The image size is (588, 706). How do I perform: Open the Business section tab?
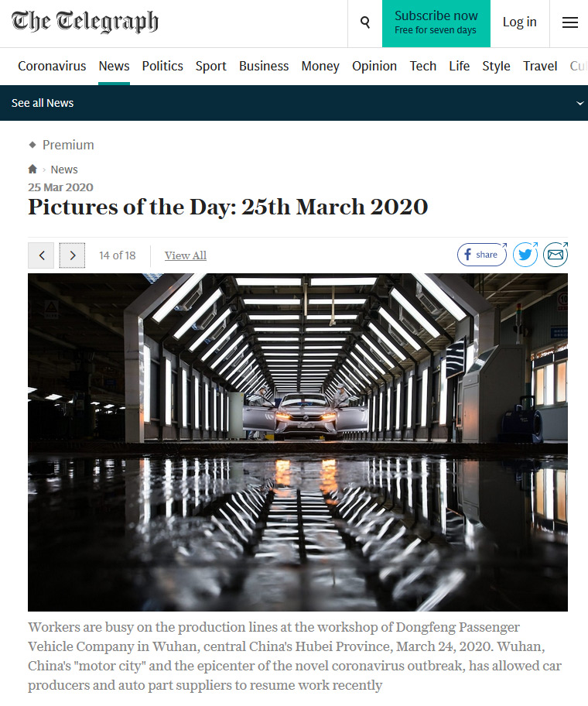click(264, 67)
